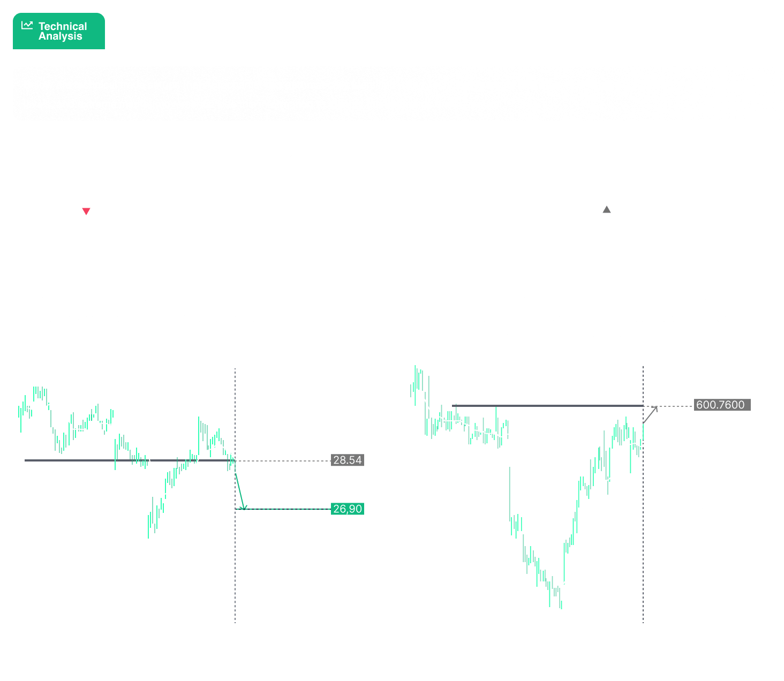Click the gray upward triangle indicator
Image resolution: width=784 pixels, height=681 pixels.
(607, 209)
